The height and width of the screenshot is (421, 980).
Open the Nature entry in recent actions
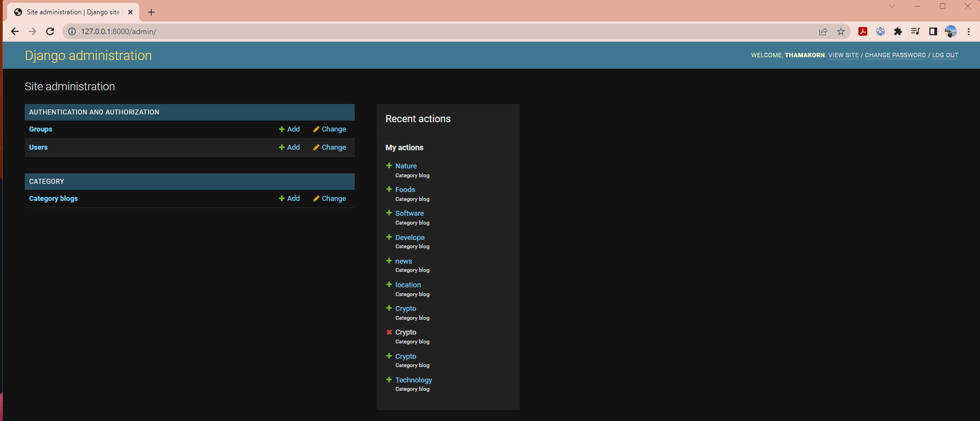click(406, 166)
